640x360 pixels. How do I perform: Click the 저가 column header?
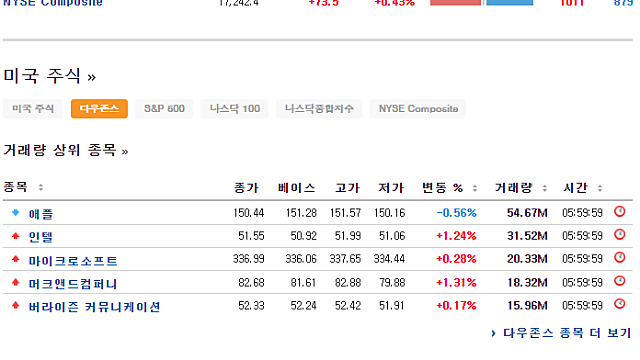click(x=391, y=188)
